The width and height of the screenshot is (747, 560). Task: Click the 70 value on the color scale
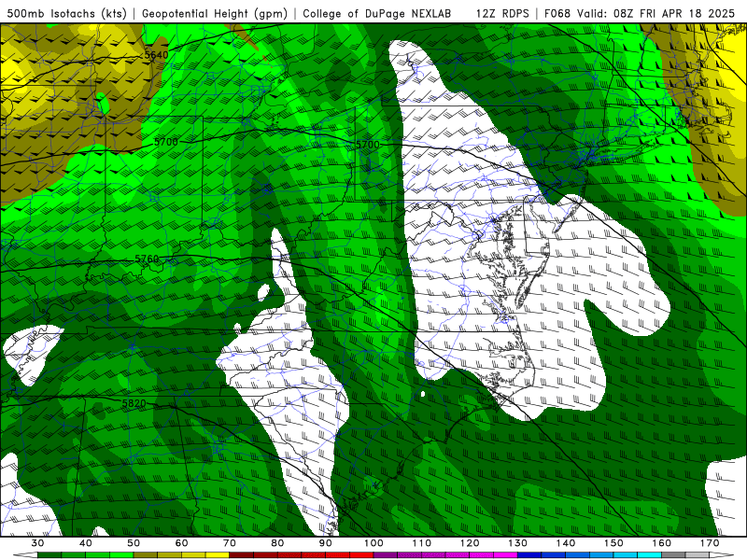click(x=230, y=543)
